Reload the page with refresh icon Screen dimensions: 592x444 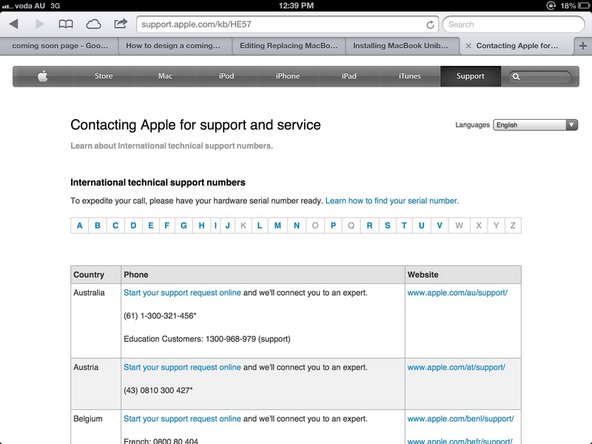[x=430, y=25]
